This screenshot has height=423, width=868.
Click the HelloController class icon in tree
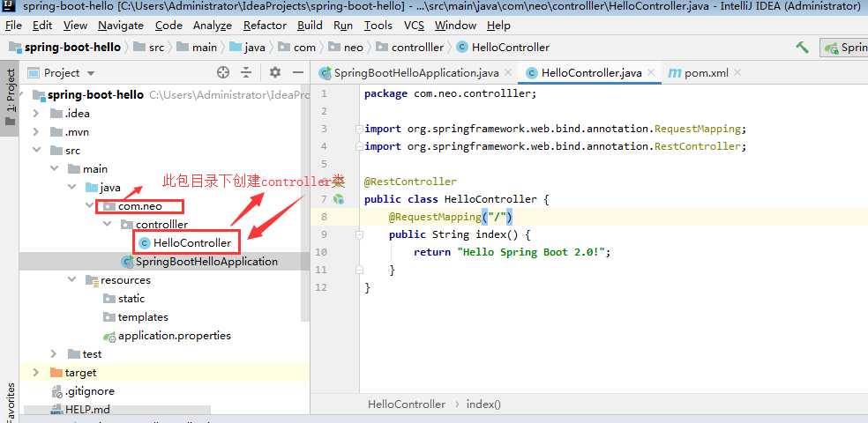[x=145, y=242]
